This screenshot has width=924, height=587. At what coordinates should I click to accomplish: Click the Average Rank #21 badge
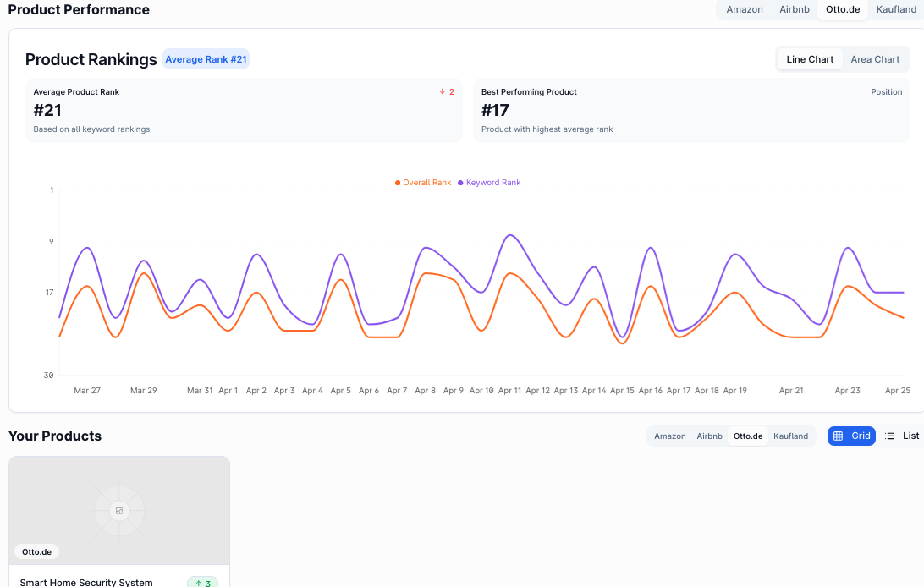(206, 59)
